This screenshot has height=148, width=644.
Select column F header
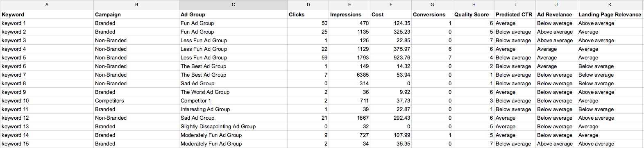pos(391,5)
